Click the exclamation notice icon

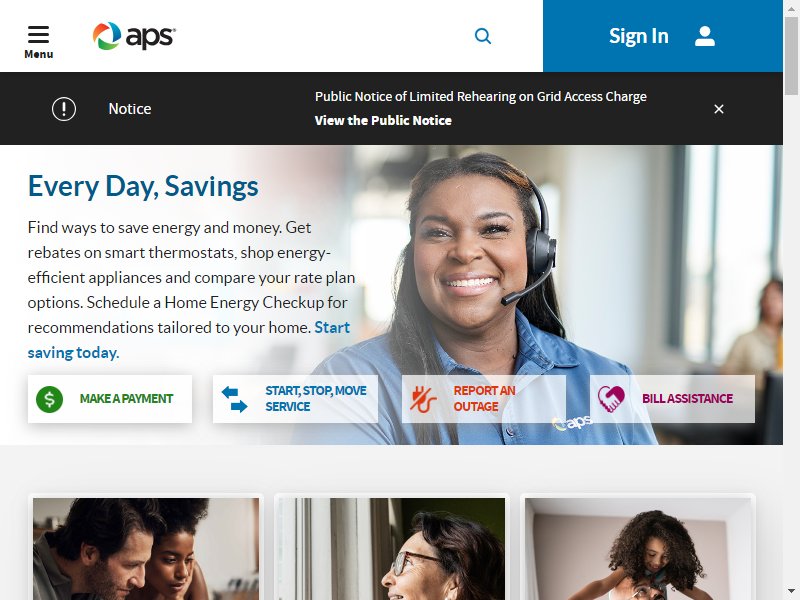64,109
